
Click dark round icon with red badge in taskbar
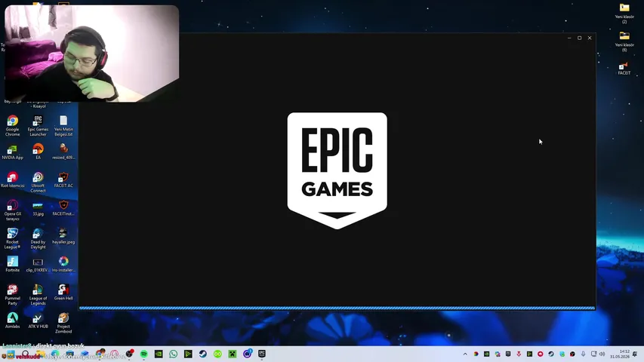tap(129, 354)
